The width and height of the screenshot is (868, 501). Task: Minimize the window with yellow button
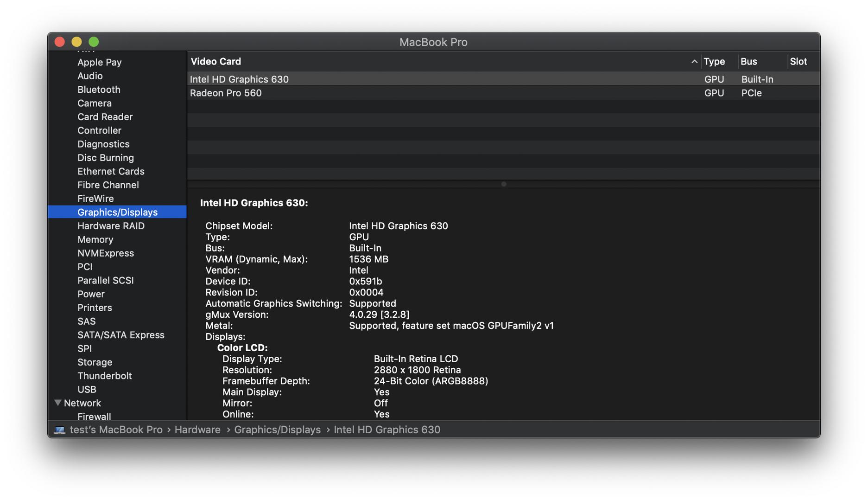point(77,42)
